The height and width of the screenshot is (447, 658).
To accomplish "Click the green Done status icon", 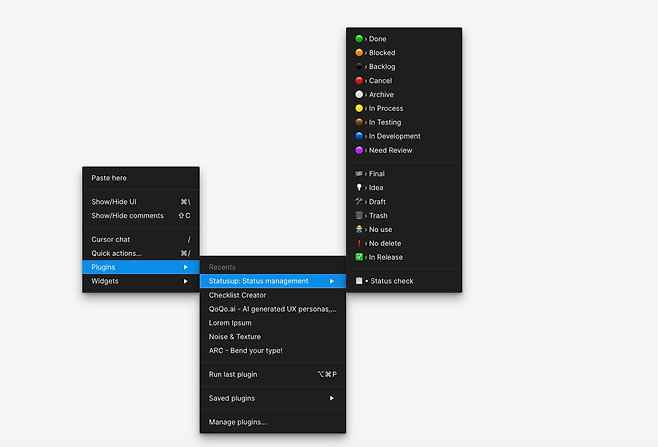I will point(359,39).
